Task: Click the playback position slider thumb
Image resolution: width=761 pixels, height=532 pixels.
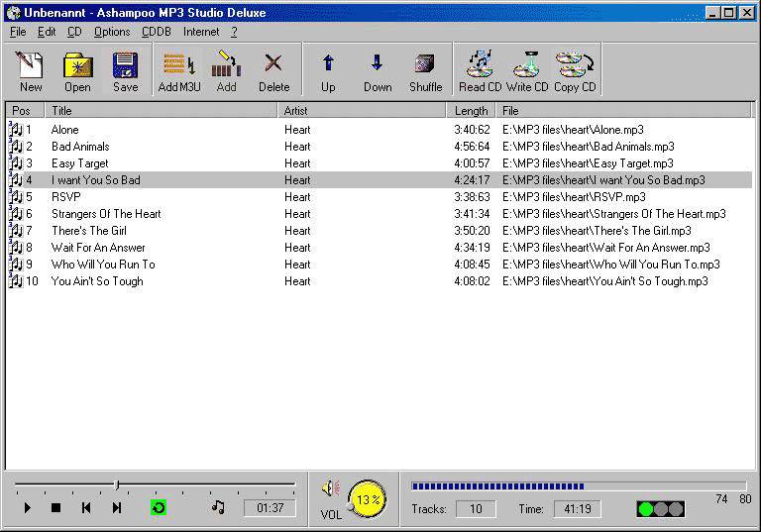Action: [x=117, y=484]
